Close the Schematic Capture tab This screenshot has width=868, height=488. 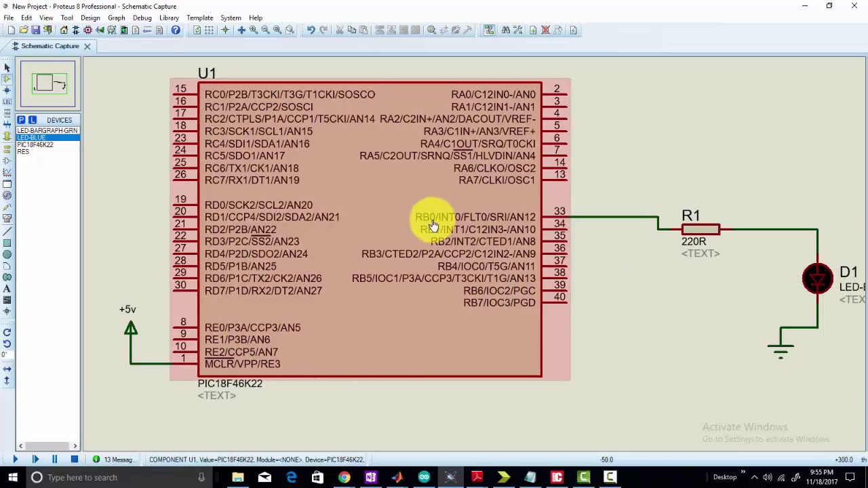click(x=87, y=46)
